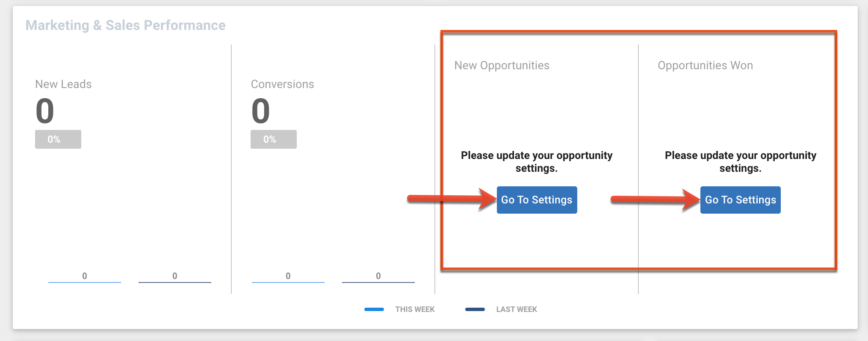The image size is (868, 341).
Task: Toggle the dark last-week bar under New Leads
Action: pos(174,282)
